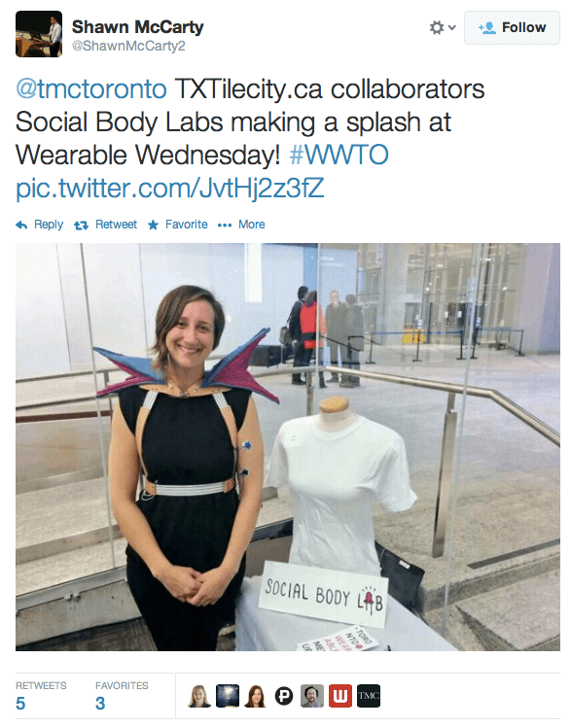
Task: Open the black P logo avatar
Action: (284, 696)
